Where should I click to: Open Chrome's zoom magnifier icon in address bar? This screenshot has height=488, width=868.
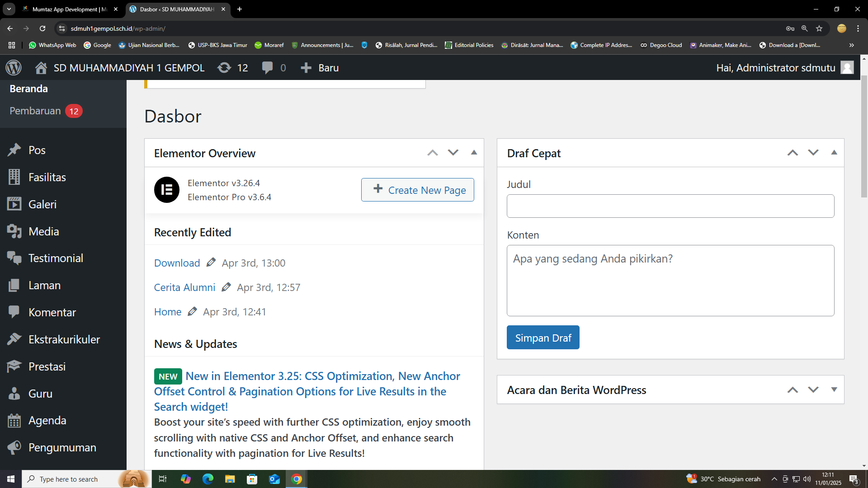tap(804, 28)
